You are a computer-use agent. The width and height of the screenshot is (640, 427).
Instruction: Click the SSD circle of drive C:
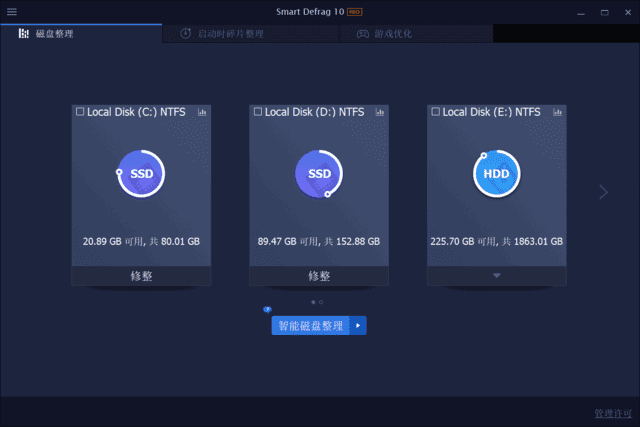point(141,173)
